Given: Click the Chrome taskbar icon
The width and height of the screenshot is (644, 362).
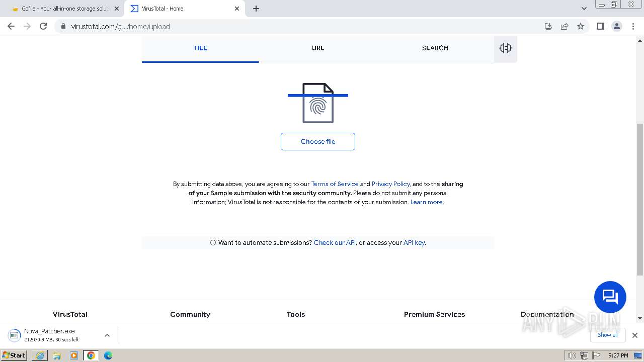Looking at the screenshot, I should [91, 355].
